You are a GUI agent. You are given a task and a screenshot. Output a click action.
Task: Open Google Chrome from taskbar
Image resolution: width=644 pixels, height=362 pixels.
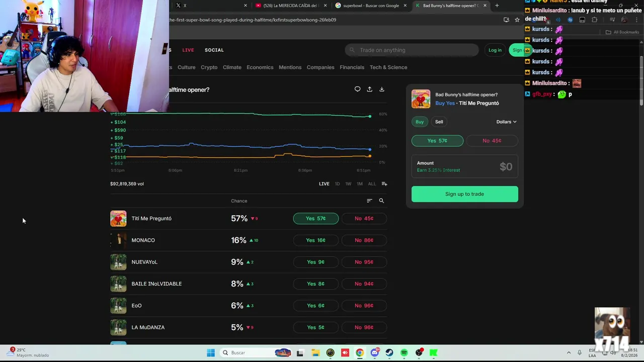tap(360, 353)
